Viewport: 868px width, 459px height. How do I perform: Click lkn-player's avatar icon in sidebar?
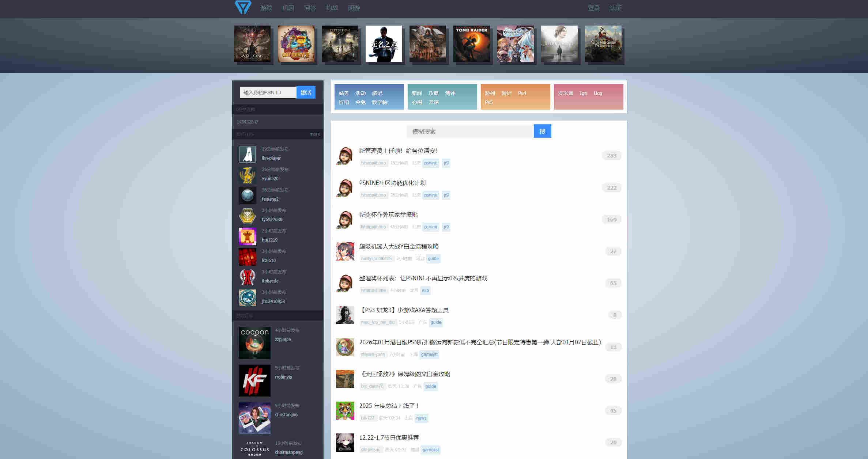pos(248,154)
